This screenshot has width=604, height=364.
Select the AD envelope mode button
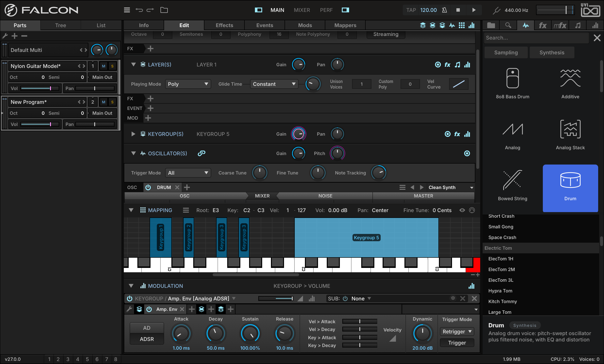tap(147, 328)
